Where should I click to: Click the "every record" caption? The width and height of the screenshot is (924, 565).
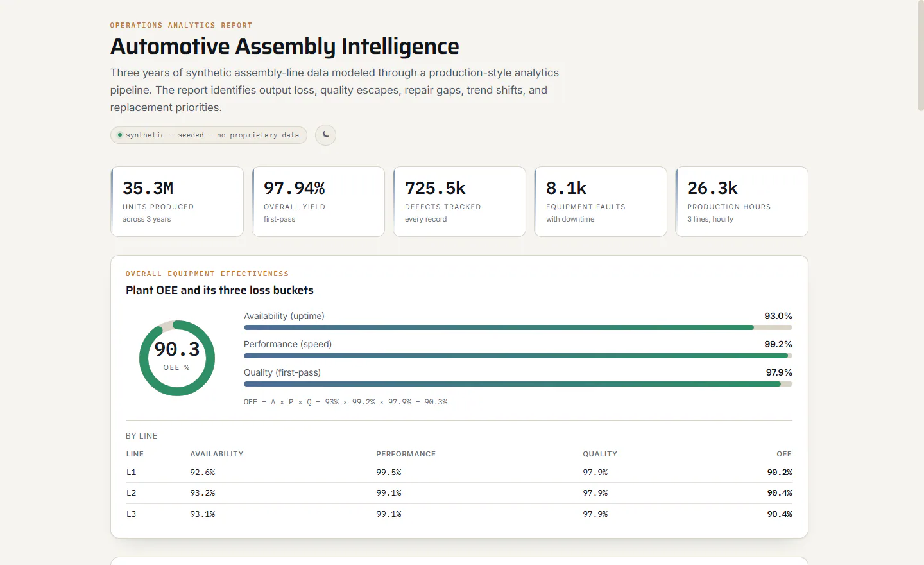point(426,219)
